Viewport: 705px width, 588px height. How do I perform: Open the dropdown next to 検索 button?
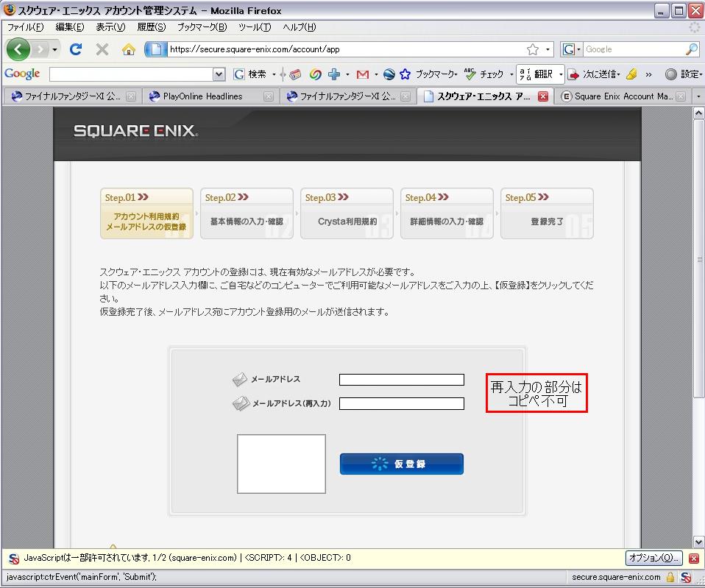tap(273, 74)
